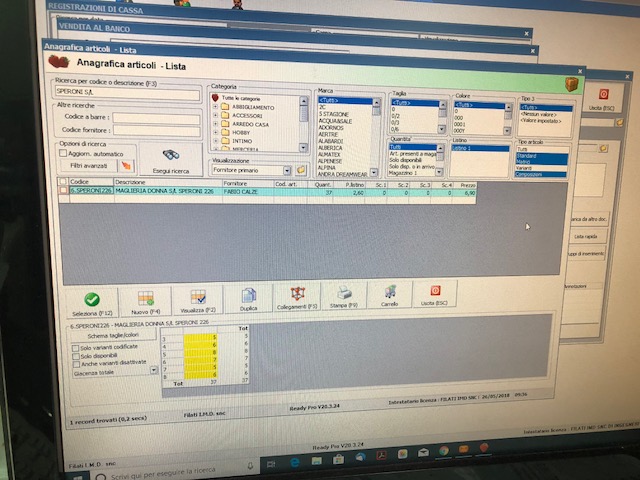Tick the checkbox of row 6.SPERONI226

(x=63, y=190)
